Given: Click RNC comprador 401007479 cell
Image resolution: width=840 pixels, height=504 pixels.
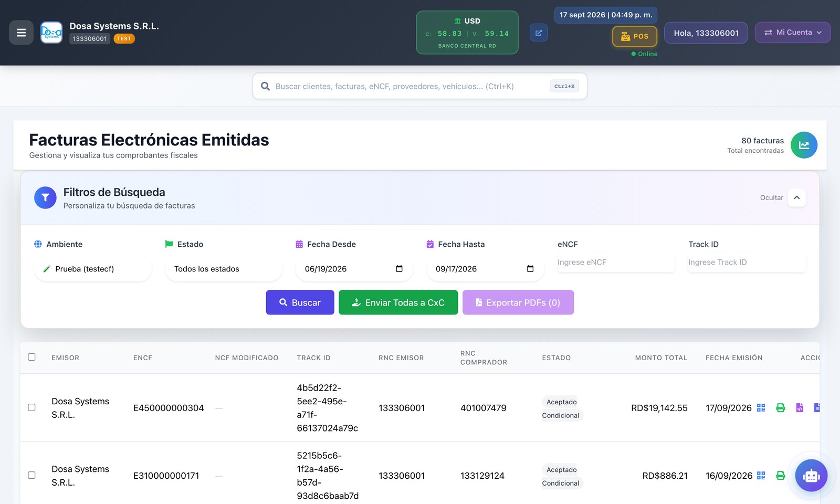Looking at the screenshot, I should click(x=484, y=408).
